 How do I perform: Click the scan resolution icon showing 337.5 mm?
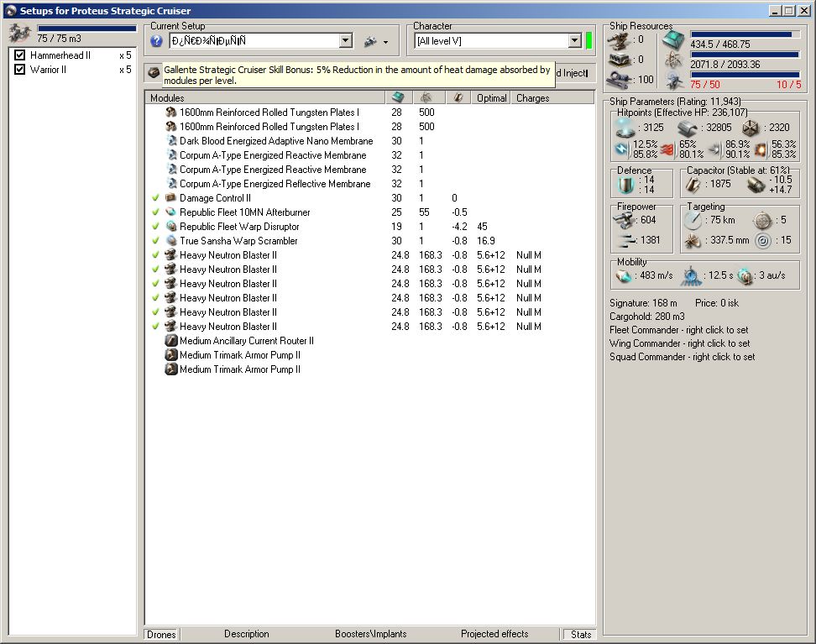(693, 240)
